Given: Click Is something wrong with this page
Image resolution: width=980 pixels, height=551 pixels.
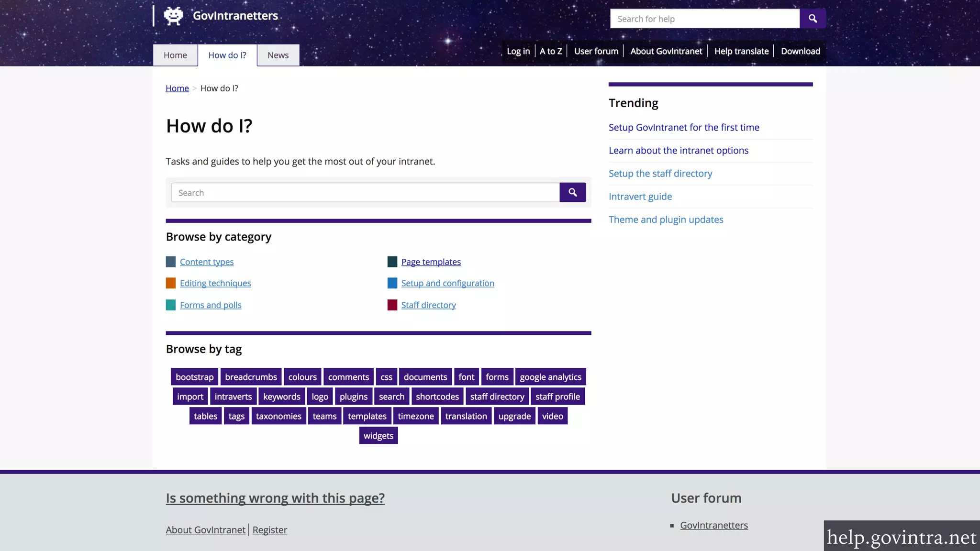Looking at the screenshot, I should click(x=275, y=498).
